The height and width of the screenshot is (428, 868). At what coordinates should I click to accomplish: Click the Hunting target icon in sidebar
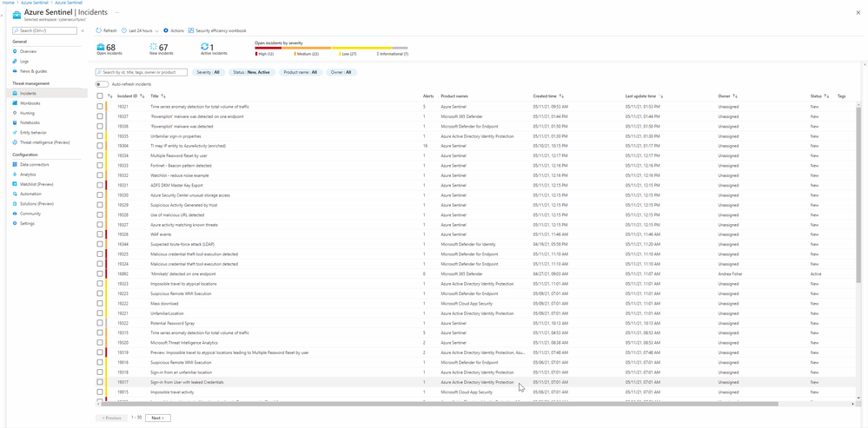[15, 113]
